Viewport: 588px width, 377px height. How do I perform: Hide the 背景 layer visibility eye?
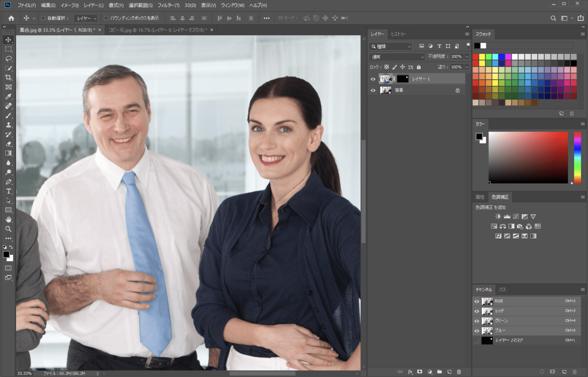(x=373, y=90)
